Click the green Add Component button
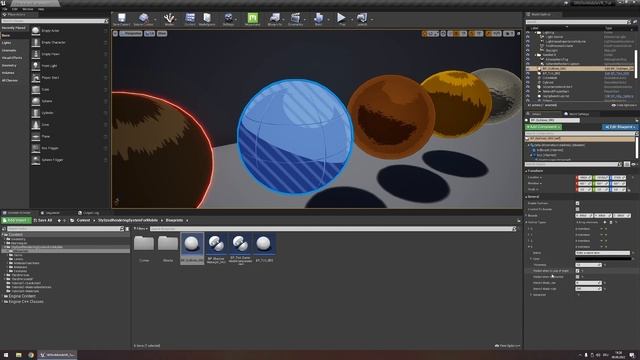This screenshot has width=640, height=360. [x=543, y=127]
